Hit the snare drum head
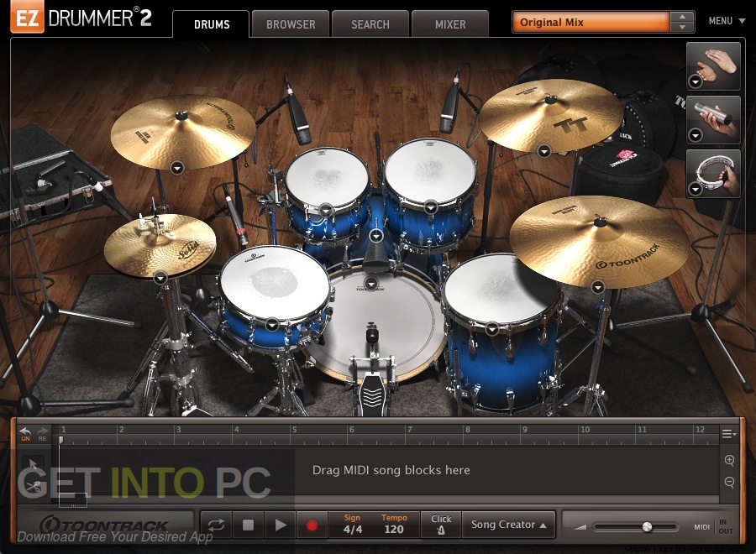Screen dimensions: 756x554 [x=274, y=281]
